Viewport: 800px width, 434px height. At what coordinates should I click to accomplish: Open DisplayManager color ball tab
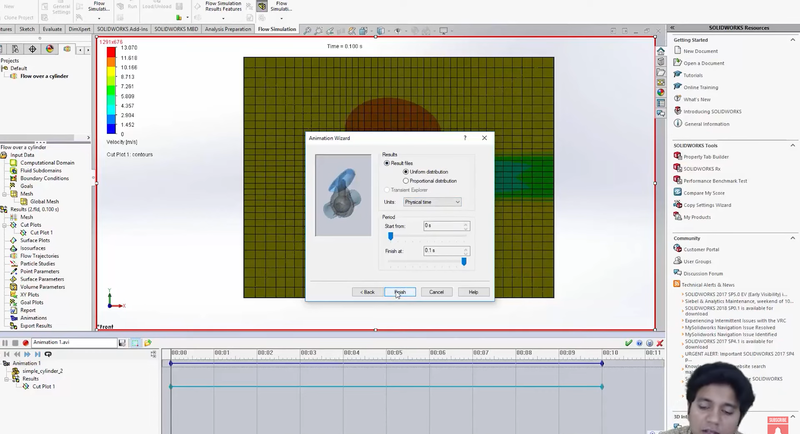pos(49,49)
